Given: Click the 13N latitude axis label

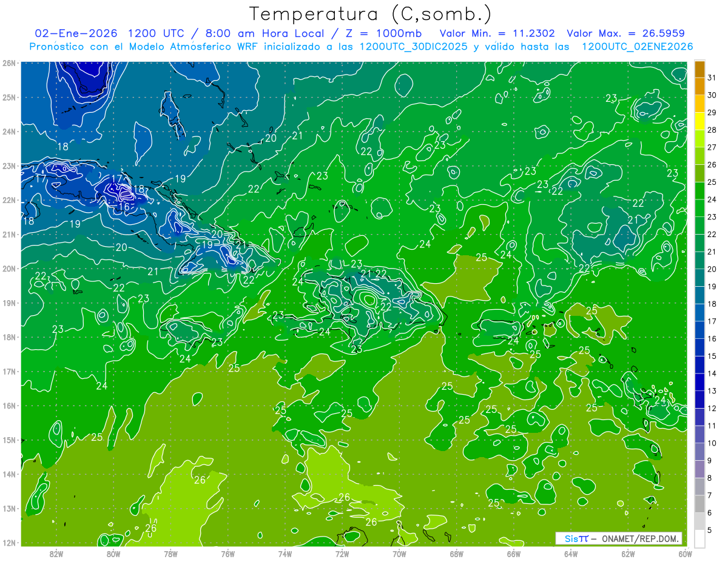Looking at the screenshot, I should 8,508.
